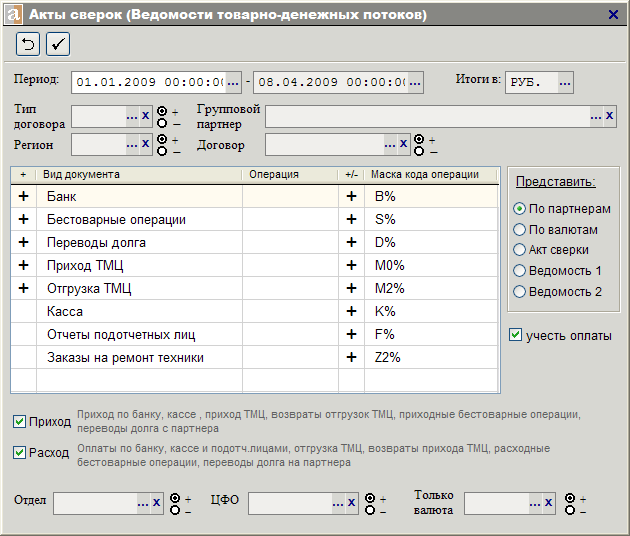Click the period end date field

coord(331,83)
